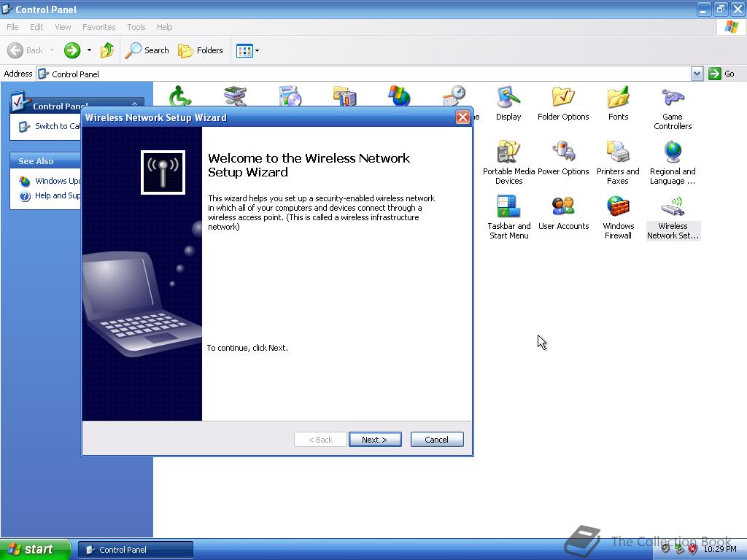This screenshot has height=560, width=747.
Task: Open the Fonts folder icon
Action: tap(618, 104)
